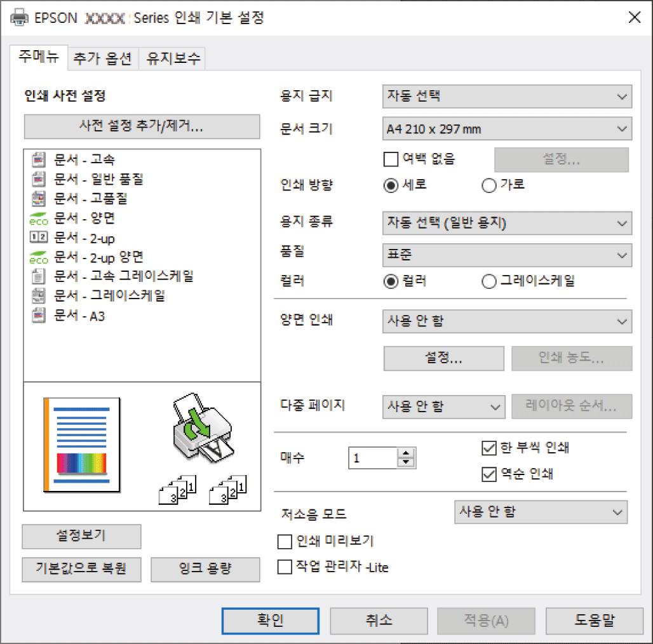The image size is (653, 644).
Task: Pick the 문서 - 2-up preset icon
Action: [39, 238]
